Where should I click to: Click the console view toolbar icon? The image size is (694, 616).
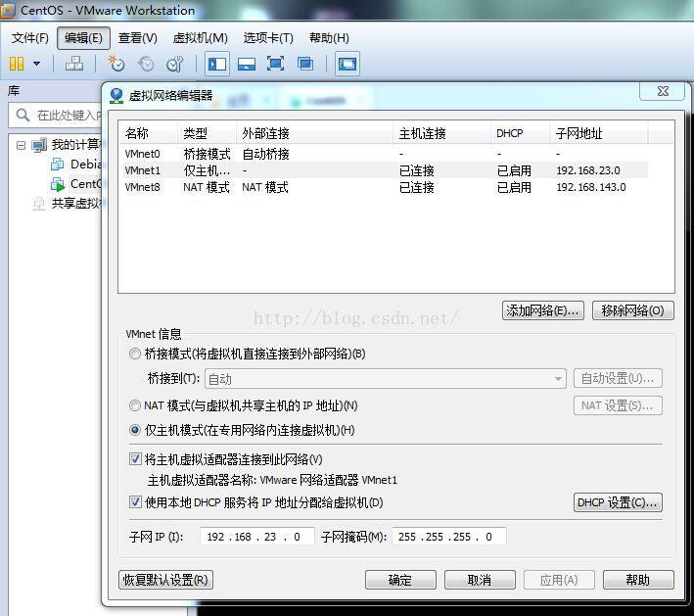click(347, 64)
